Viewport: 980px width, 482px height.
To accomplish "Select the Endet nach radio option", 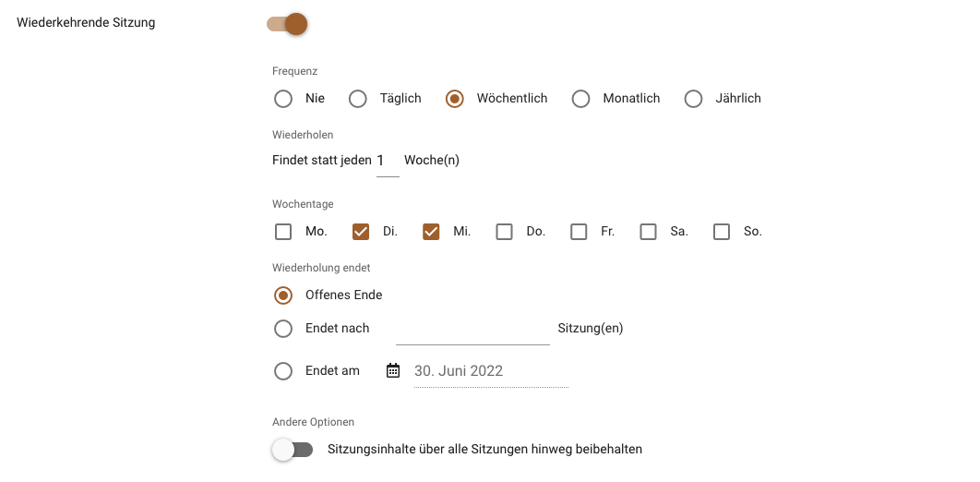I will point(283,328).
